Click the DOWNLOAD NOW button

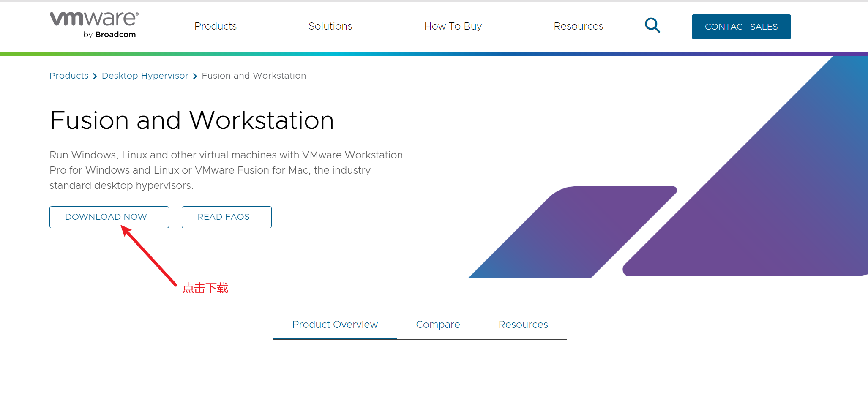click(109, 217)
